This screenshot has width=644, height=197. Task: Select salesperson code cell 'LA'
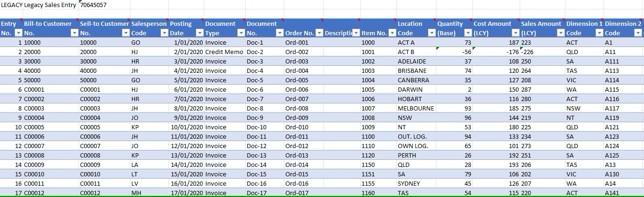[x=149, y=165]
